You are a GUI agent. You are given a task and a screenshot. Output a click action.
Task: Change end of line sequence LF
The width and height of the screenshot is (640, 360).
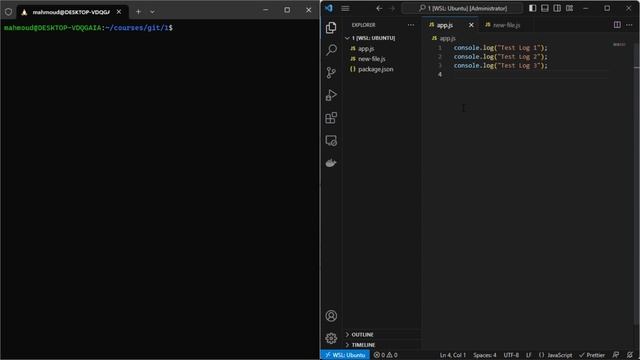coord(529,355)
